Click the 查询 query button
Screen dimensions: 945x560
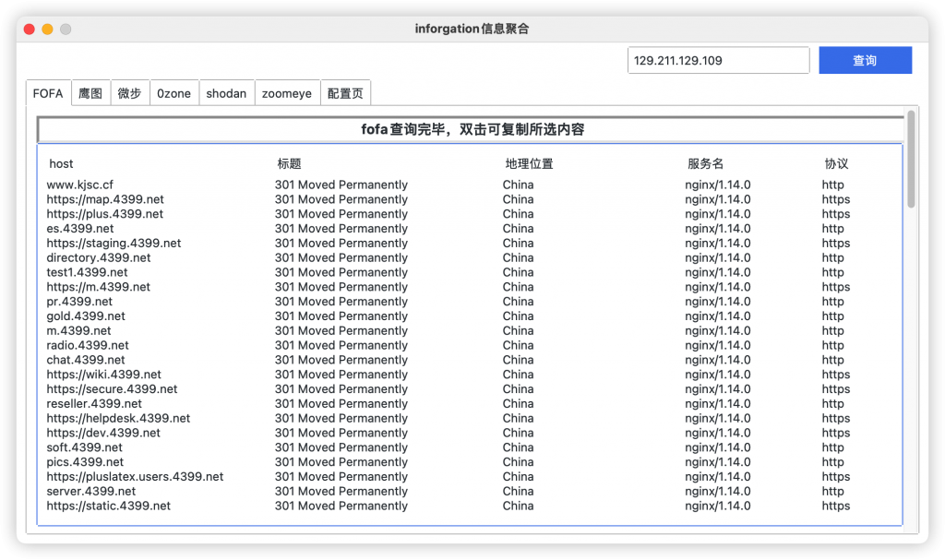(x=865, y=59)
